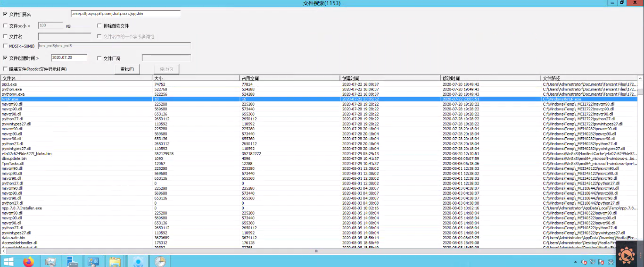Open the Action Center flag icon
644x267 pixels.
[602, 262]
